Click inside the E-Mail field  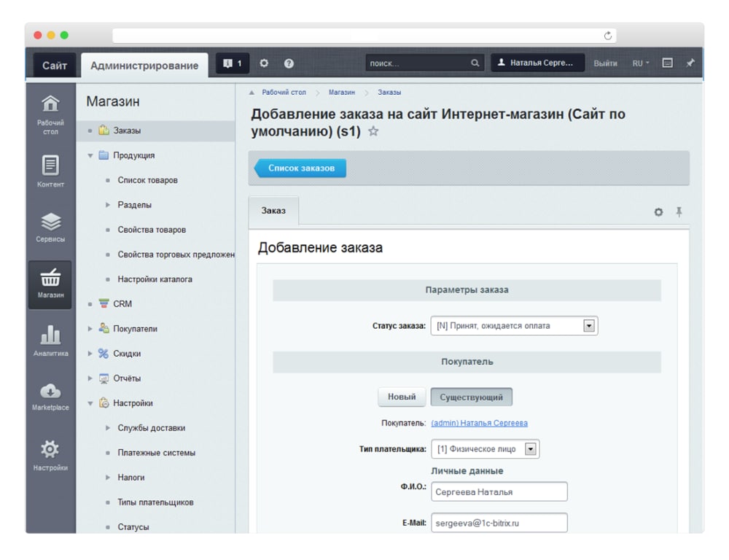point(499,522)
